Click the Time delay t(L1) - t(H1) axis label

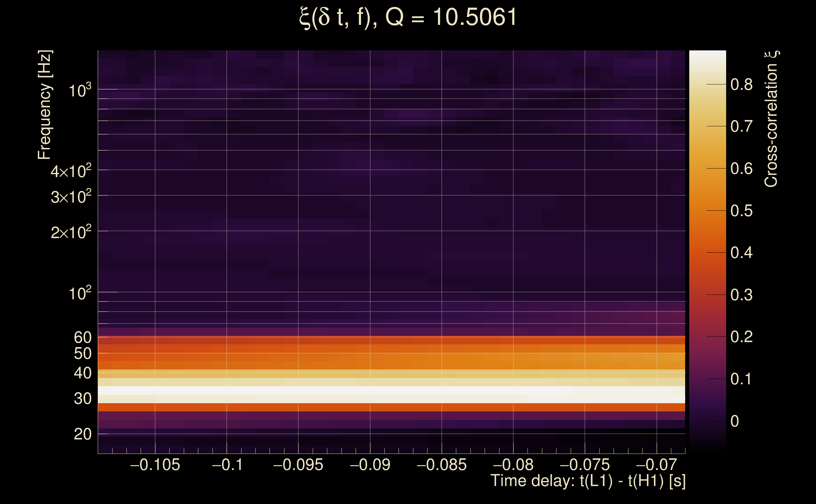click(588, 481)
